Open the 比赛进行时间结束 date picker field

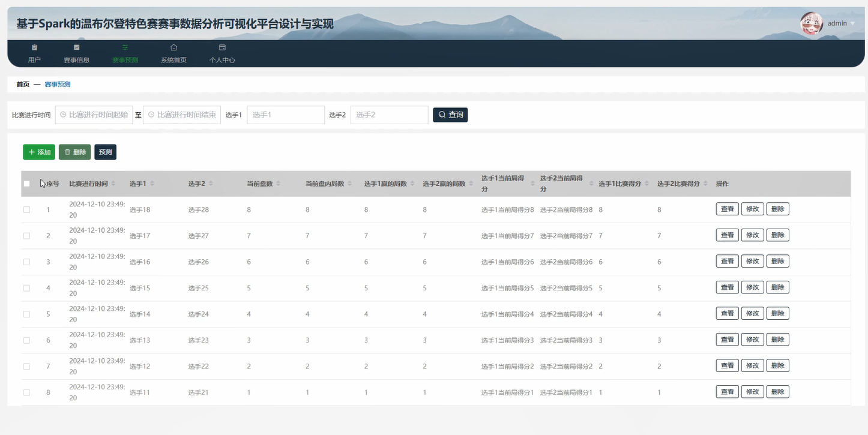(x=182, y=115)
